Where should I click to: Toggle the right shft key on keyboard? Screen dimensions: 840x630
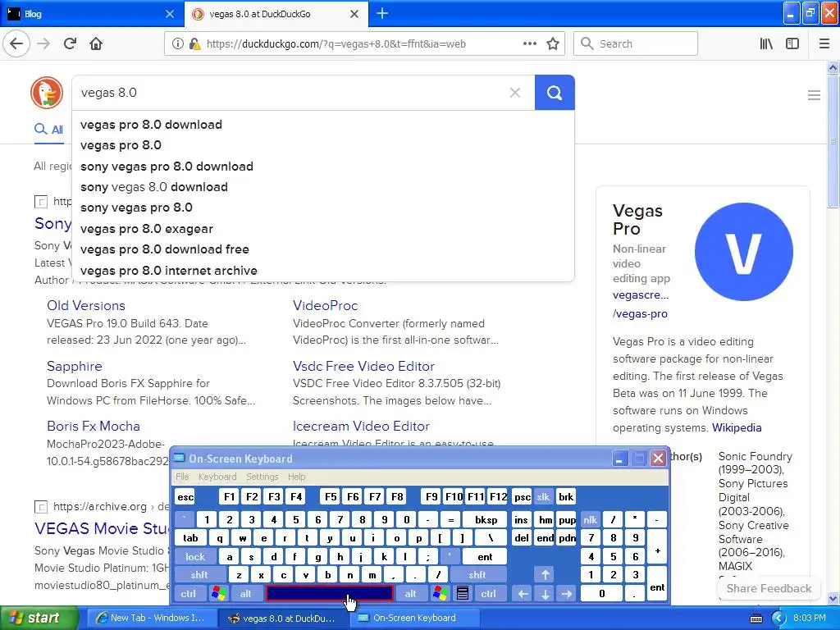(477, 575)
